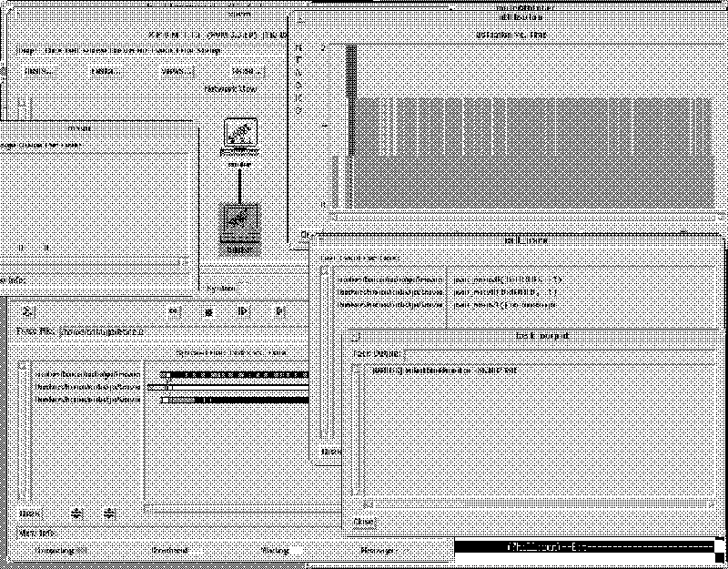Click the second zoom arrow icon beside Close
This screenshot has width=728, height=569.
109,513
